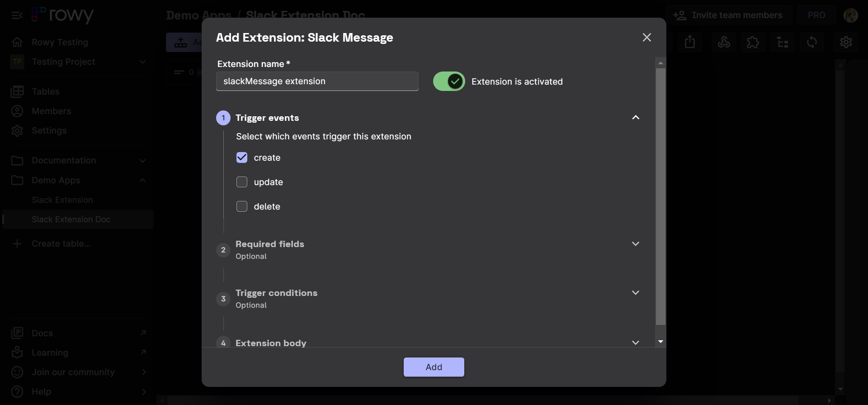This screenshot has width=868, height=405.
Task: Collapse the sidebar with the menu icon
Action: (x=17, y=15)
